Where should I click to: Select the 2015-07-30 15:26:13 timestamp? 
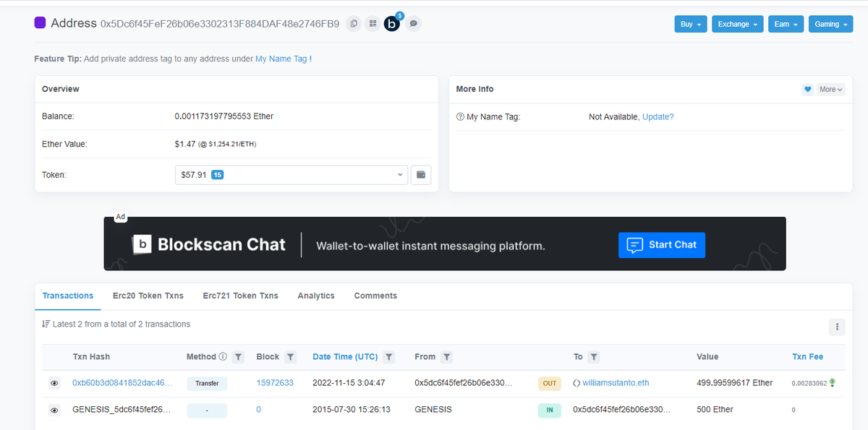coord(352,410)
